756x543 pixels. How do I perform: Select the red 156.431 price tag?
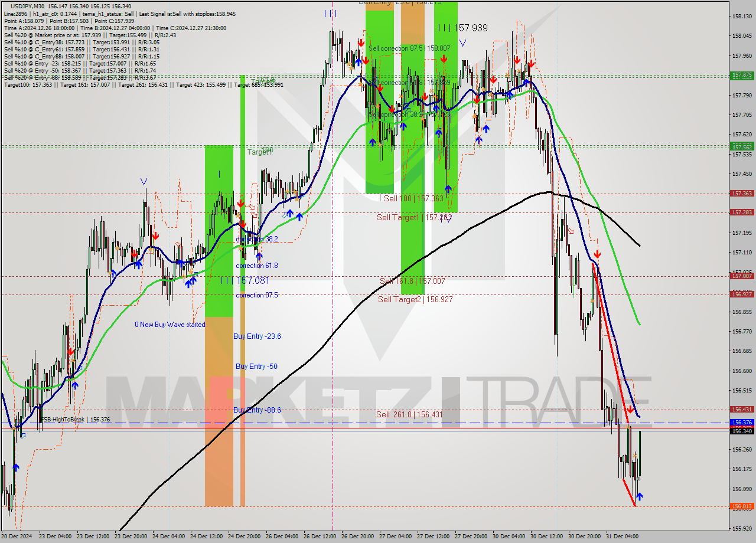742,409
